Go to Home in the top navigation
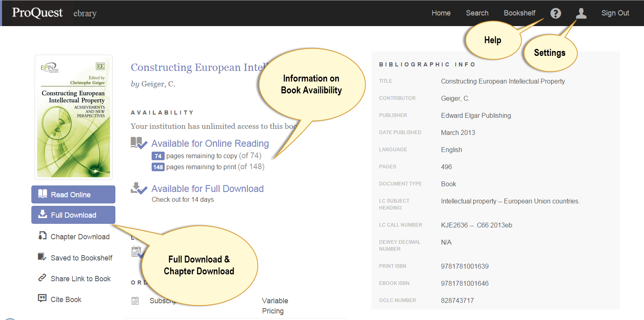The width and height of the screenshot is (644, 320). pos(441,13)
